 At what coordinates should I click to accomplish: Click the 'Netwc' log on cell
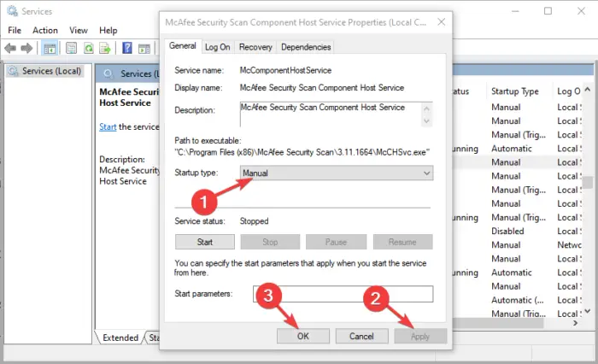coord(570,245)
